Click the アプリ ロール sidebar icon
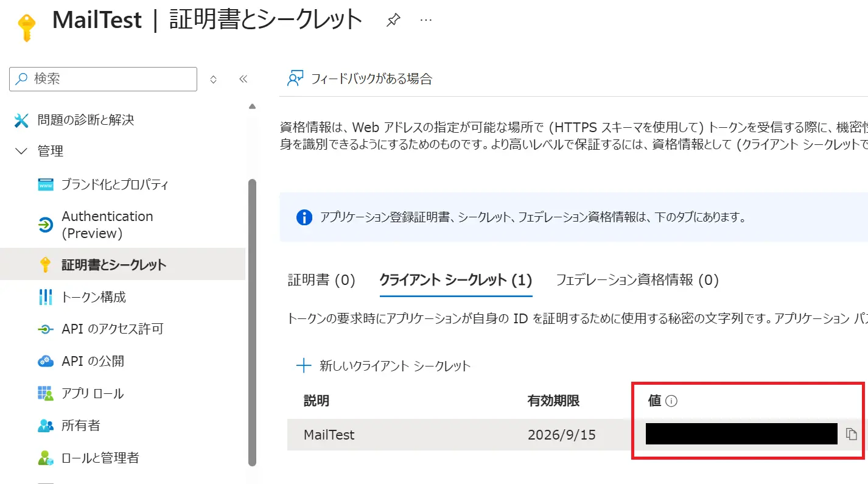Screen dimensions: 868x484 tap(45, 393)
